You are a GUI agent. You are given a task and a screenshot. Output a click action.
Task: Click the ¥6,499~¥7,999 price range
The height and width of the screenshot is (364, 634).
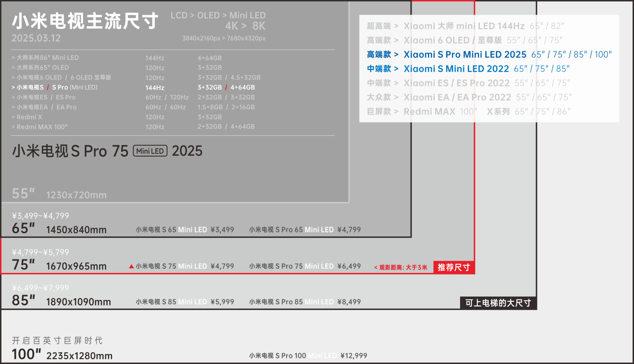[40, 288]
